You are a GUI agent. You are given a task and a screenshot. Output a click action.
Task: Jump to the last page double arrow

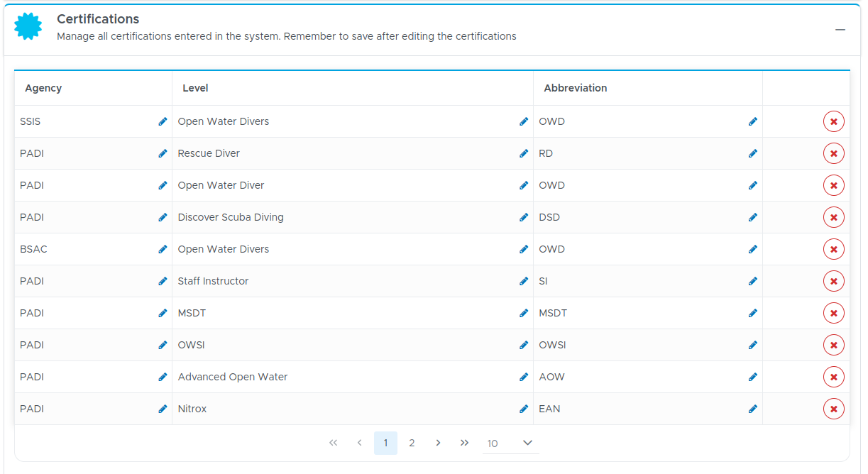pos(464,443)
